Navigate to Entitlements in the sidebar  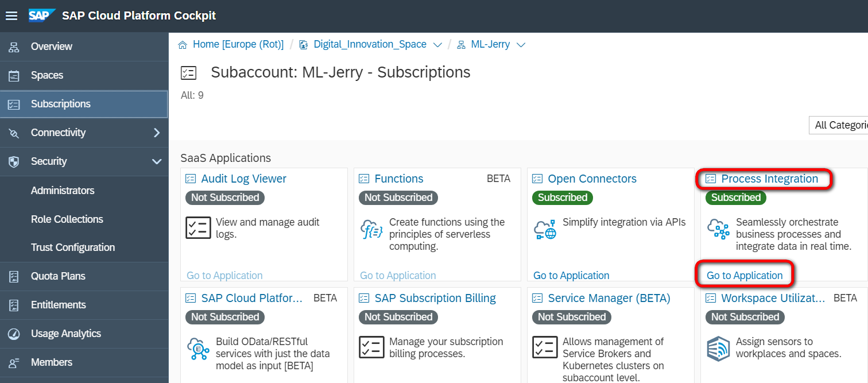tap(58, 305)
